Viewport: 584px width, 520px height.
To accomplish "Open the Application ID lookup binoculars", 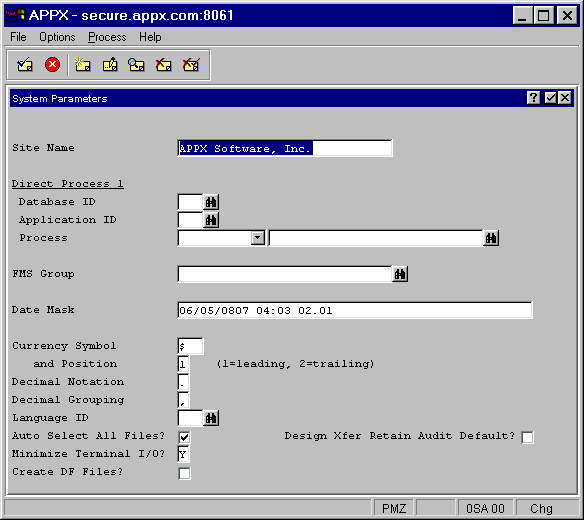I will pos(211,220).
